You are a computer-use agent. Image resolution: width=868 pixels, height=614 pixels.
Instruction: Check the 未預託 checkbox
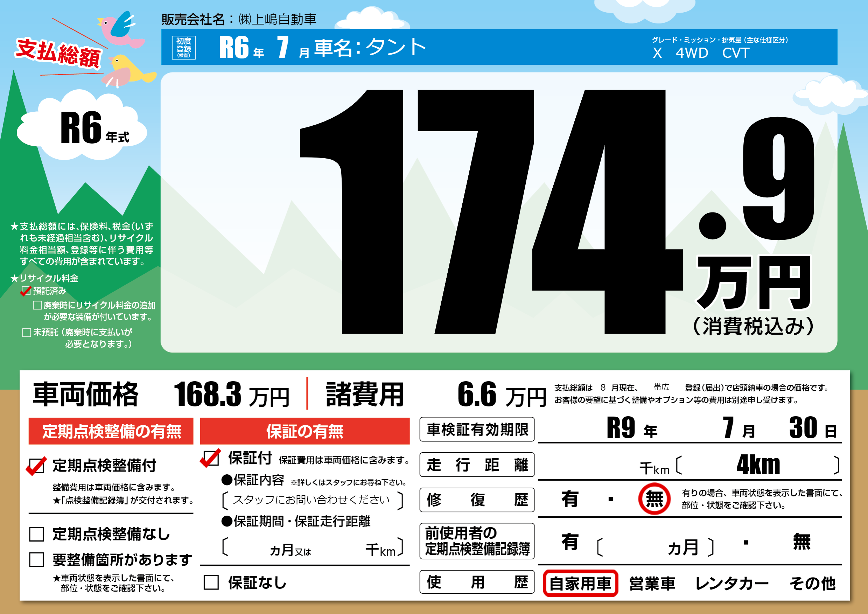click(27, 332)
